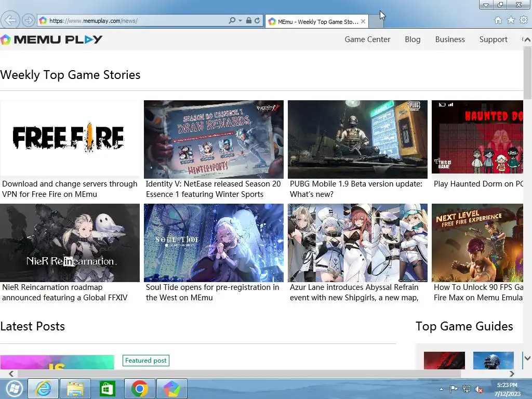Open 'Azur Lane introduces Abyssal Refrain' link
The width and height of the screenshot is (532, 399).
(x=354, y=292)
